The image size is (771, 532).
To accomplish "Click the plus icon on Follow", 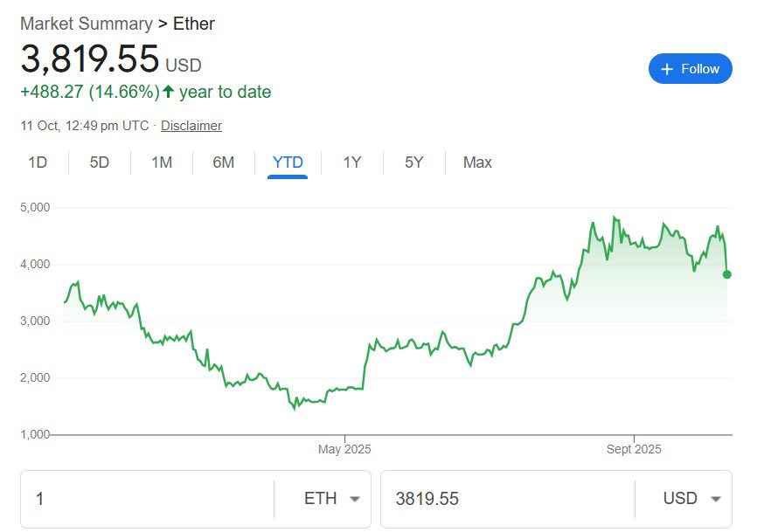I will click(x=667, y=69).
